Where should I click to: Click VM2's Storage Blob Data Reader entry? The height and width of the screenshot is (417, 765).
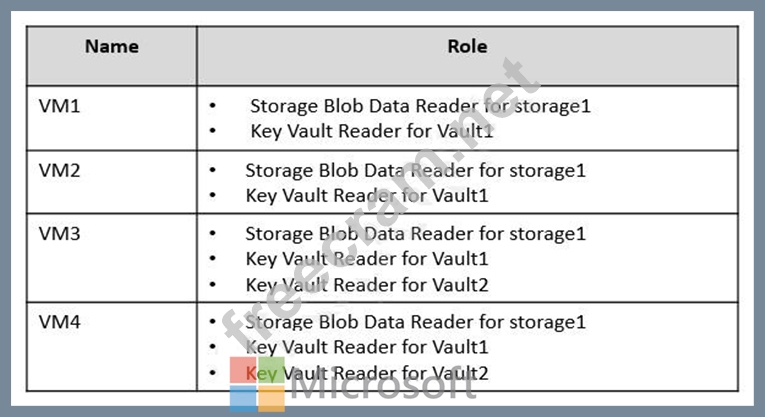pos(415,171)
